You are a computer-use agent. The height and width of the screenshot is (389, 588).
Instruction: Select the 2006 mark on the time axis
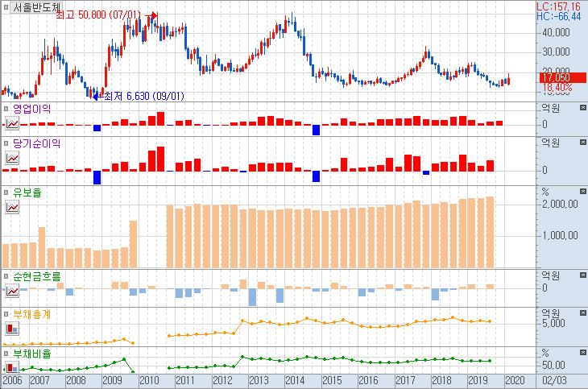pyautogui.click(x=12, y=380)
